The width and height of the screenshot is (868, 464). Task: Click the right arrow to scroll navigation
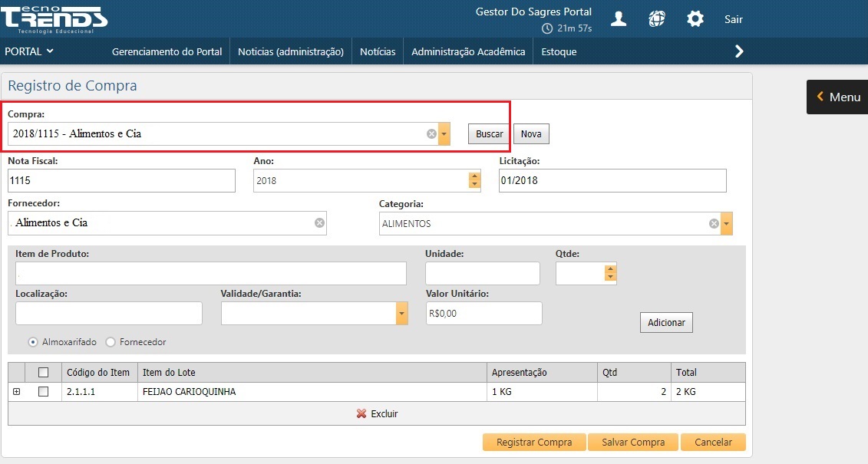pyautogui.click(x=739, y=51)
